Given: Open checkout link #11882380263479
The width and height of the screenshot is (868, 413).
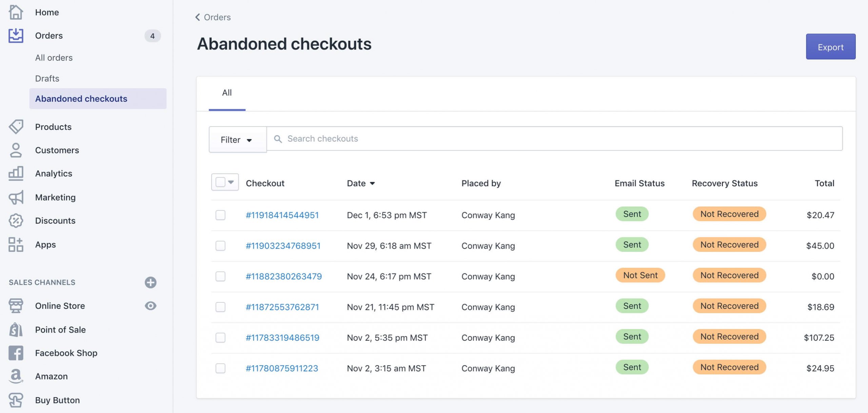Looking at the screenshot, I should 284,276.
